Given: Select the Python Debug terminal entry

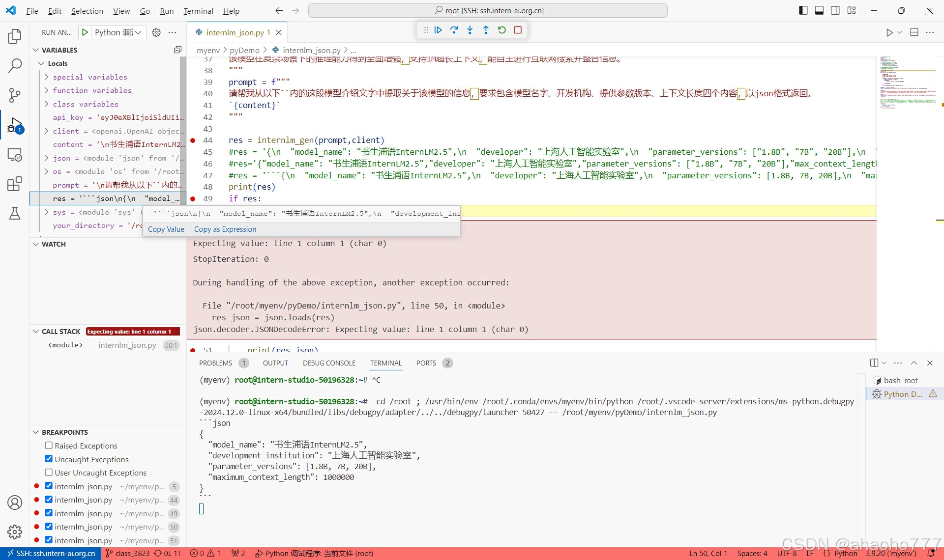Looking at the screenshot, I should click(904, 394).
